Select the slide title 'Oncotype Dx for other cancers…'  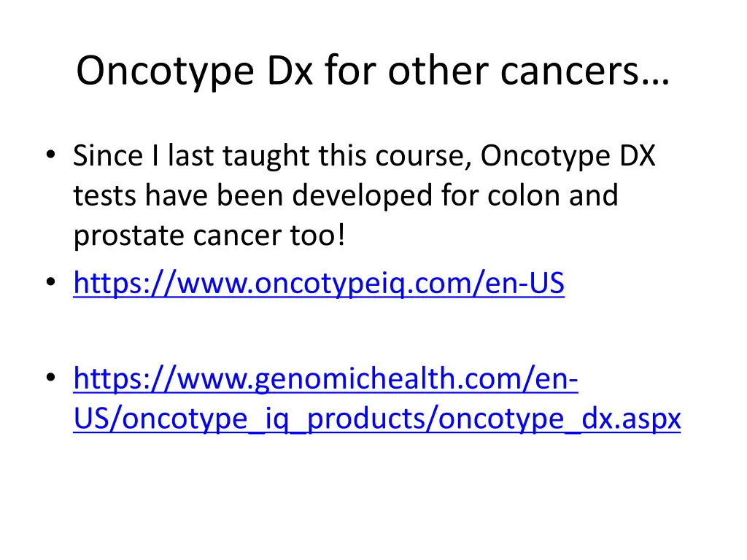pyautogui.click(x=372, y=71)
